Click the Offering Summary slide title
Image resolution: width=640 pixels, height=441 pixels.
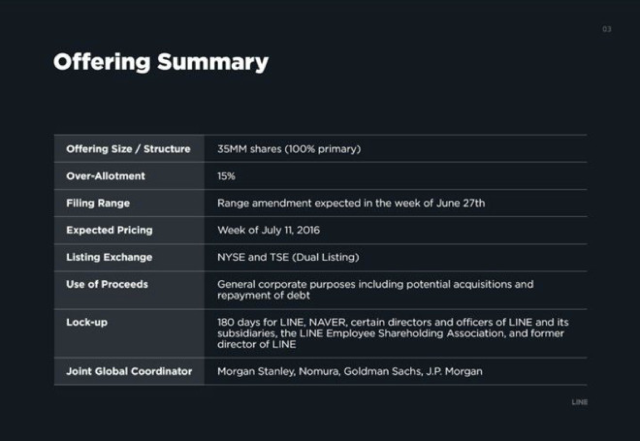tap(160, 62)
